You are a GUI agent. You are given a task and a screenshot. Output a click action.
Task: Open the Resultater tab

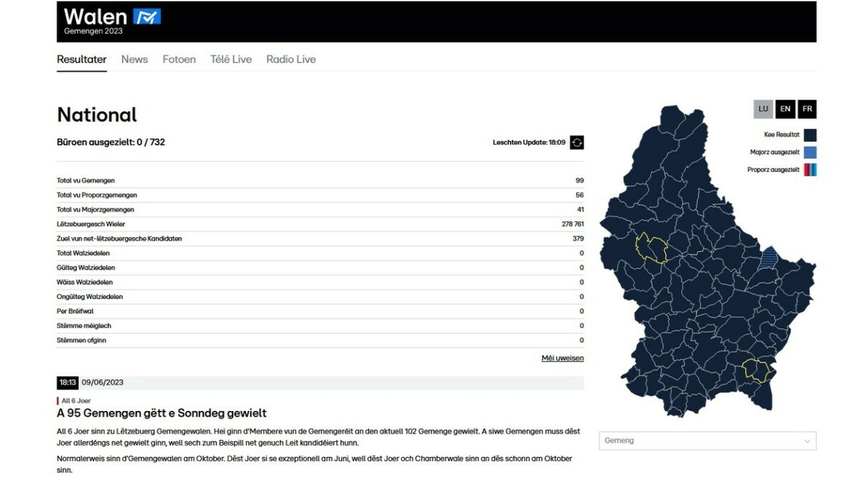82,60
